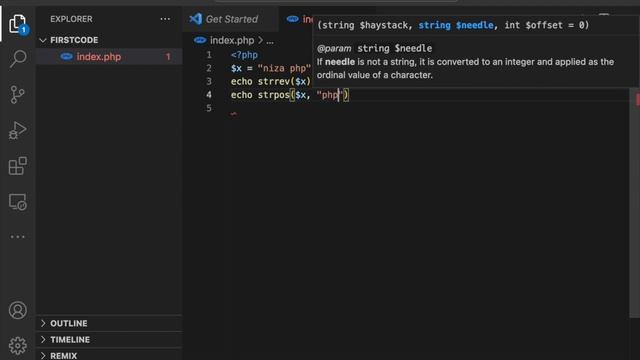Click the EXPLORER panel title
Viewport: 640px width, 360px height.
point(71,19)
